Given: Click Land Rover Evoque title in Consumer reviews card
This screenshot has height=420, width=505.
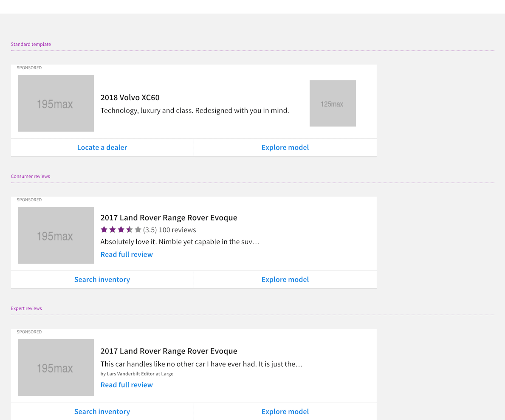Looking at the screenshot, I should pyautogui.click(x=169, y=218).
